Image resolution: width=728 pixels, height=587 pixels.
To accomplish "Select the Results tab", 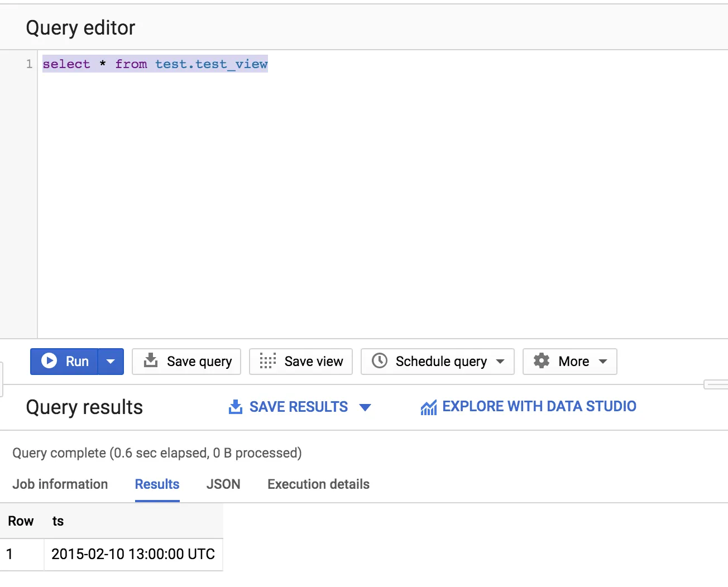I will click(x=157, y=484).
